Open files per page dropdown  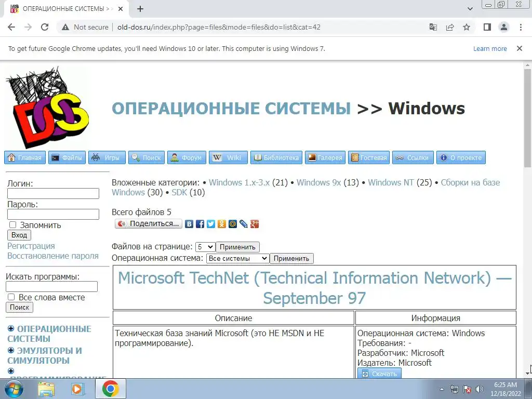pos(205,247)
